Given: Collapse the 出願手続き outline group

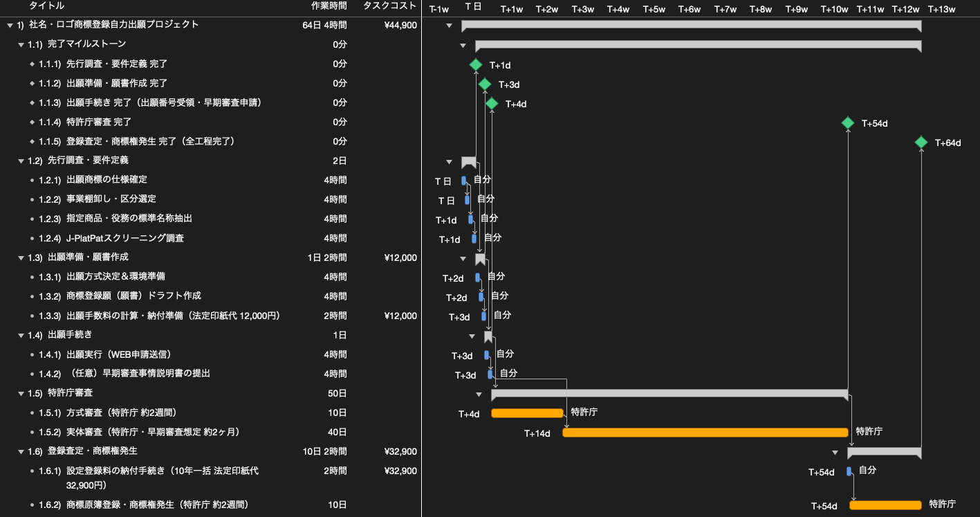Looking at the screenshot, I should pos(21,336).
